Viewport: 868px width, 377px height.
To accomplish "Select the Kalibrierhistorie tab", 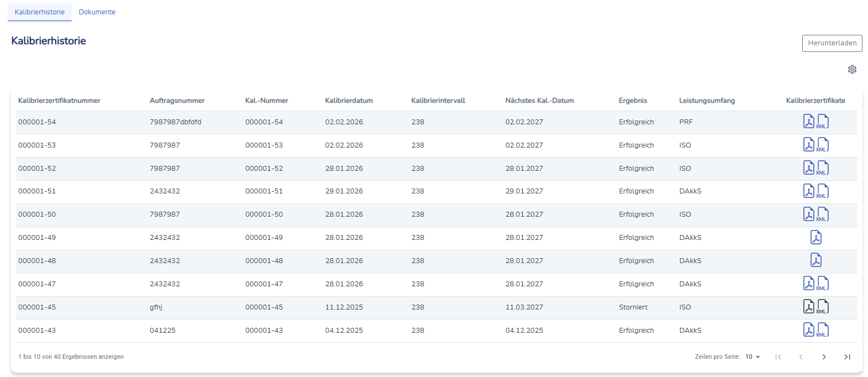I will tap(40, 12).
